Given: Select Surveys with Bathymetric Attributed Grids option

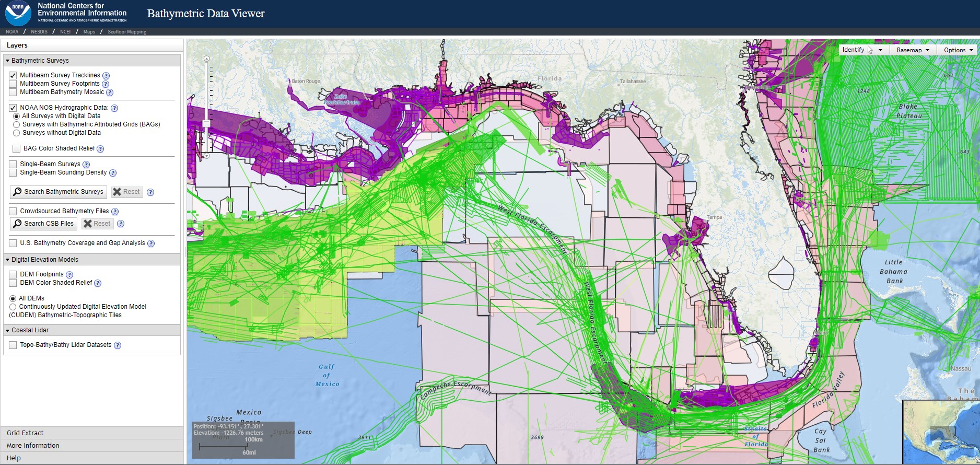Looking at the screenshot, I should [x=17, y=125].
